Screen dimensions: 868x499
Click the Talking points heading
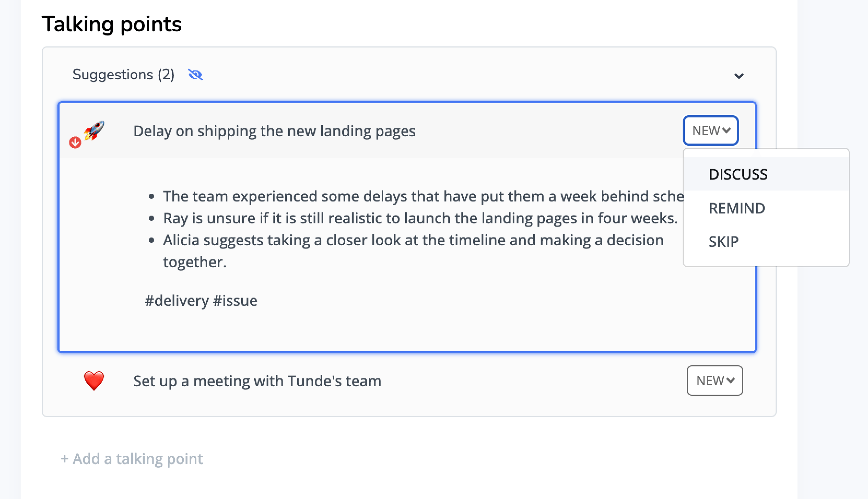[112, 24]
